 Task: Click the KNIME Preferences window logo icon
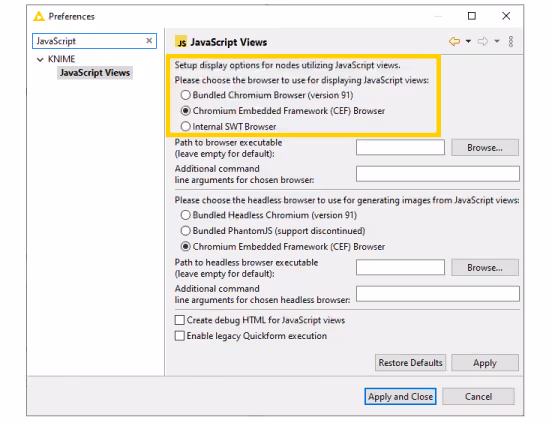click(x=39, y=16)
